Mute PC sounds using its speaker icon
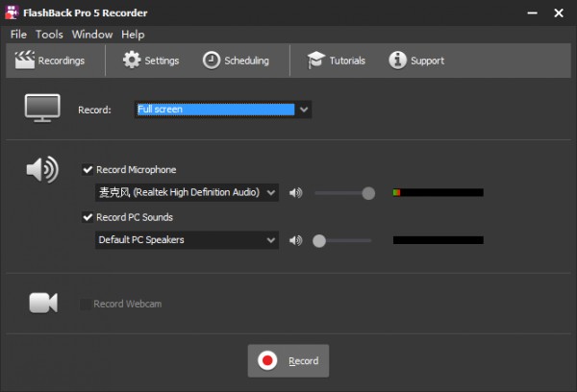Screen dimensions: 577x392 tap(295, 240)
